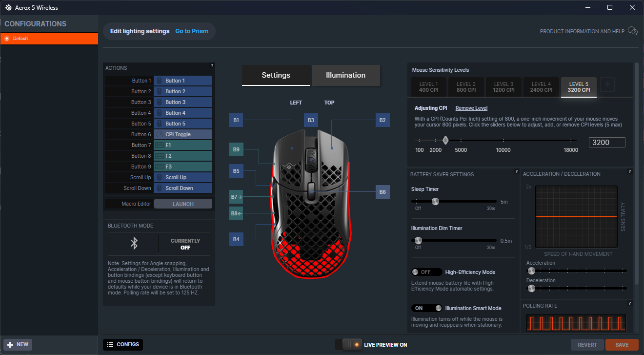
Task: Select Level 5 3200 CPI tab
Action: click(579, 87)
